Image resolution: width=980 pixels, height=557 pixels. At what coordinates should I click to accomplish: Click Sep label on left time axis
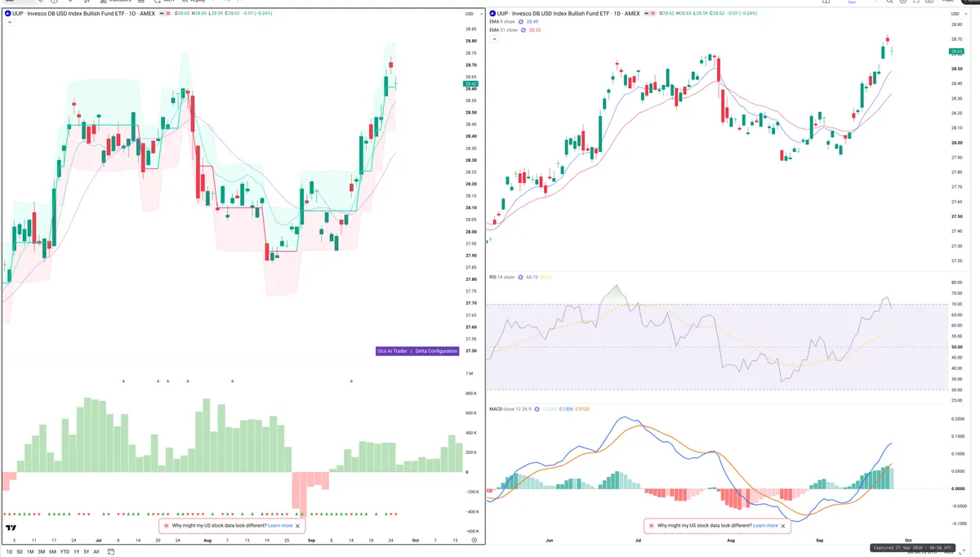click(312, 540)
